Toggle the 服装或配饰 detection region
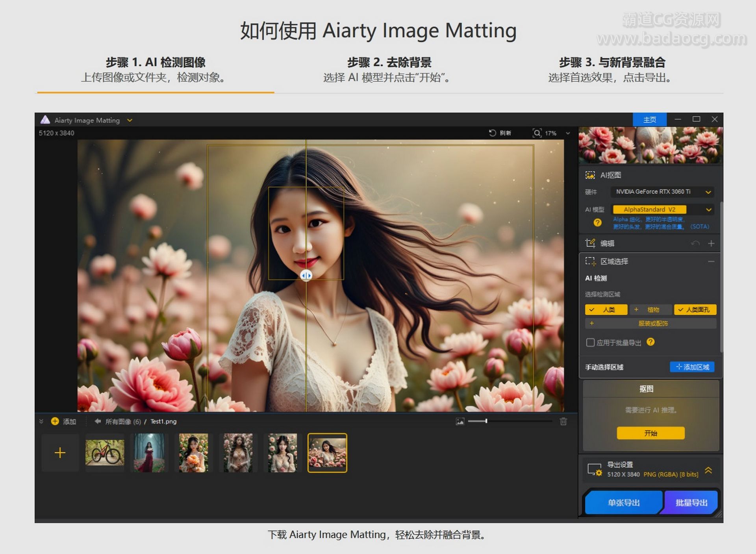This screenshot has height=554, width=756. (x=650, y=323)
